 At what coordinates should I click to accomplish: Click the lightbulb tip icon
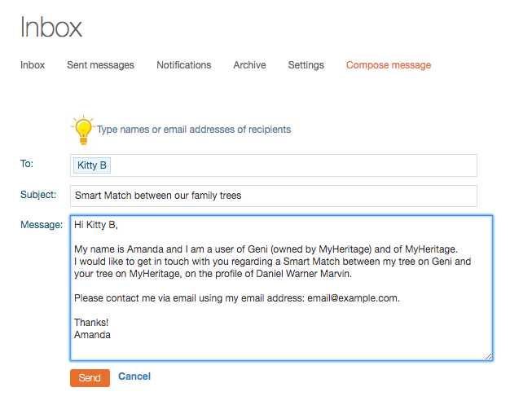(x=83, y=130)
